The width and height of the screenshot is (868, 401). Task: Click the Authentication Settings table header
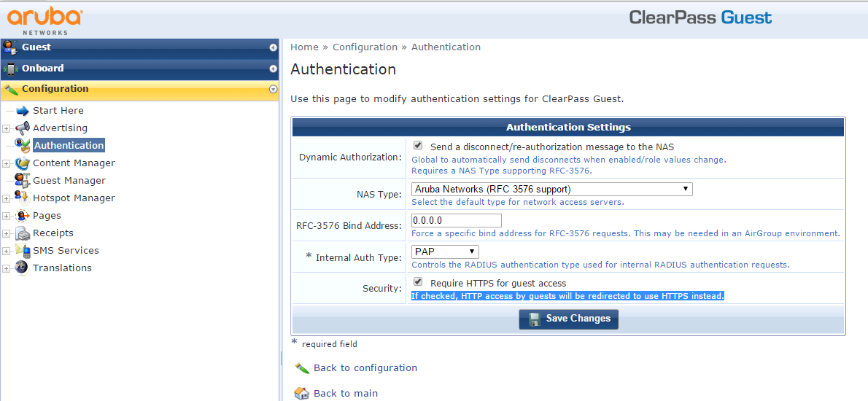click(568, 127)
